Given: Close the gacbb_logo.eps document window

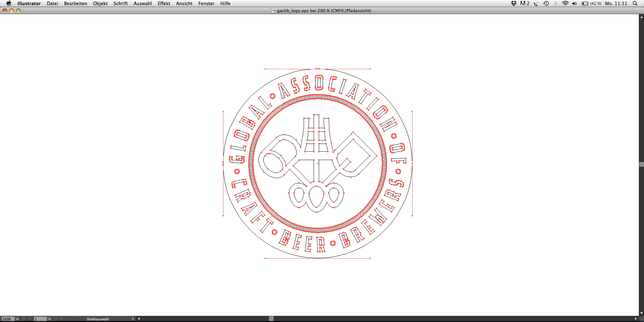Looking at the screenshot, I should [5, 11].
